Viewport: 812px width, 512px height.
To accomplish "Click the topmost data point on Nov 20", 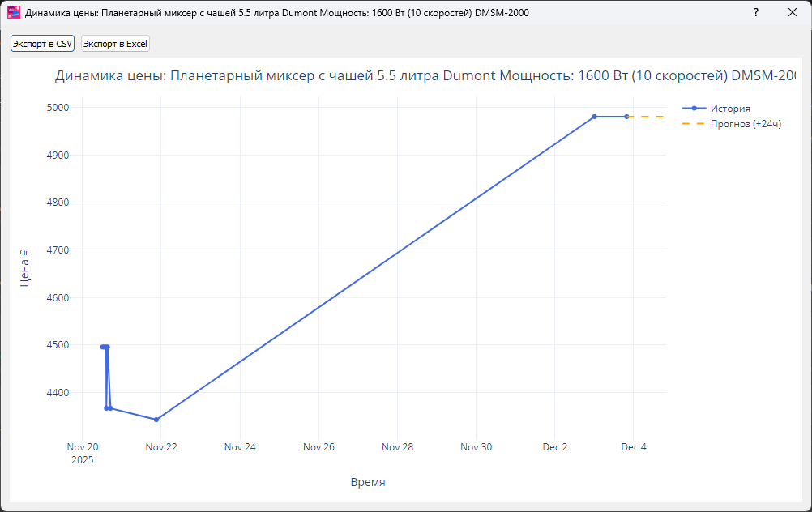I will (104, 347).
